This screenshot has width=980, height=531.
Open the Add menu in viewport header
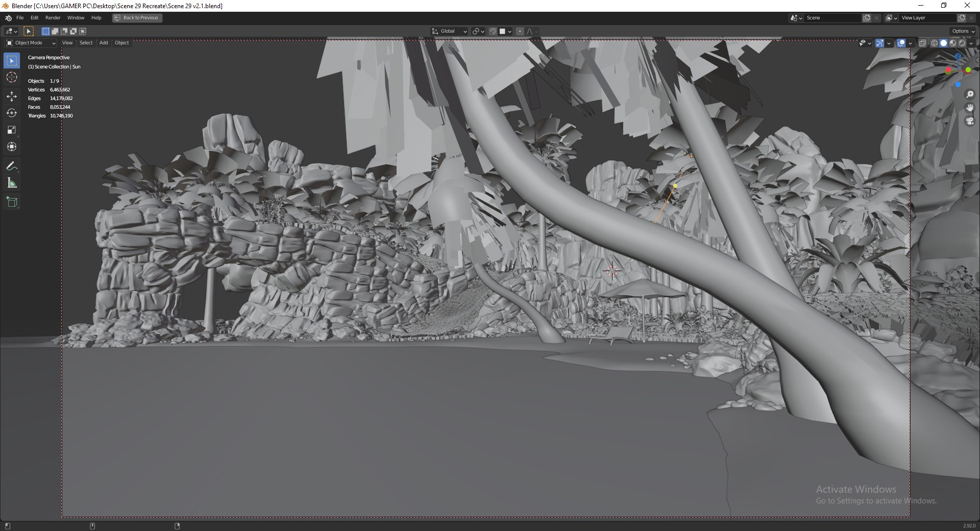click(104, 43)
